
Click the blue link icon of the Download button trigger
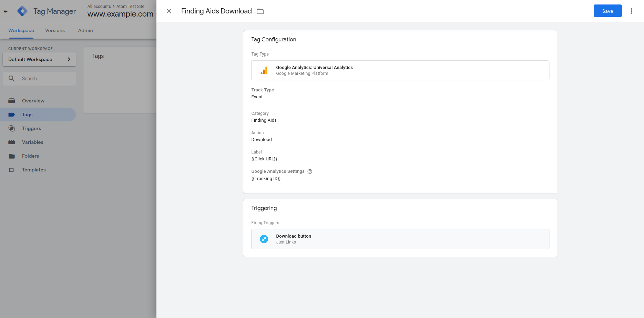click(264, 239)
